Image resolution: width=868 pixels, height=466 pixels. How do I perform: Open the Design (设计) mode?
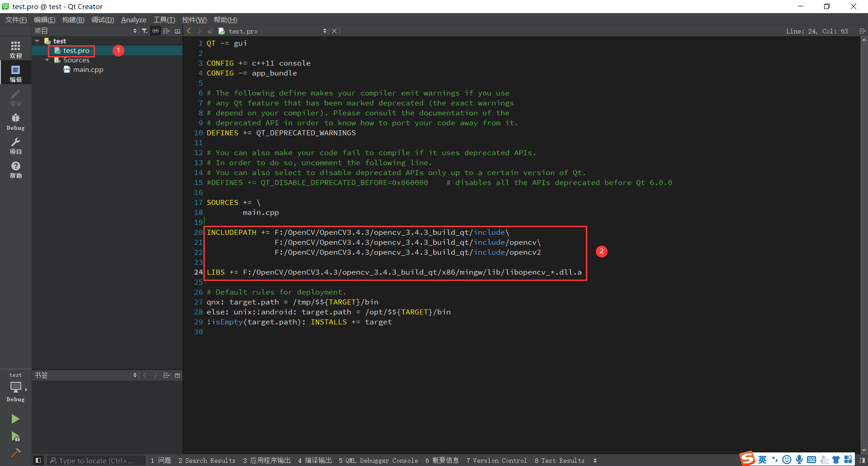[16, 97]
